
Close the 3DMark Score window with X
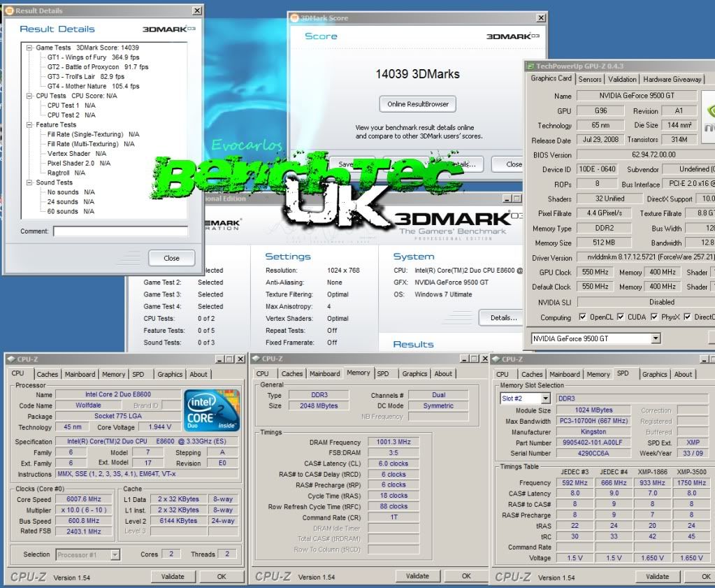point(541,17)
